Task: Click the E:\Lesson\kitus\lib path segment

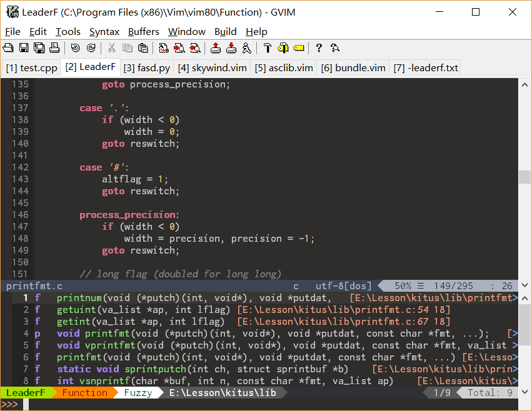Action: [223, 393]
